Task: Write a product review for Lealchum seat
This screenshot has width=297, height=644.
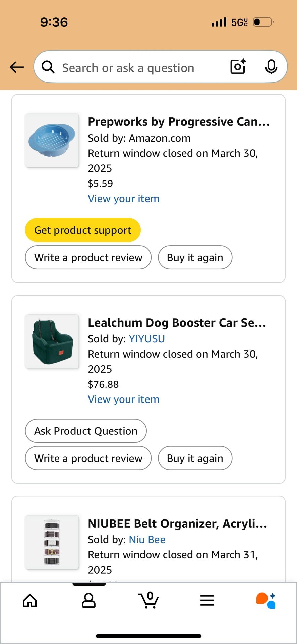Action: pos(88,458)
